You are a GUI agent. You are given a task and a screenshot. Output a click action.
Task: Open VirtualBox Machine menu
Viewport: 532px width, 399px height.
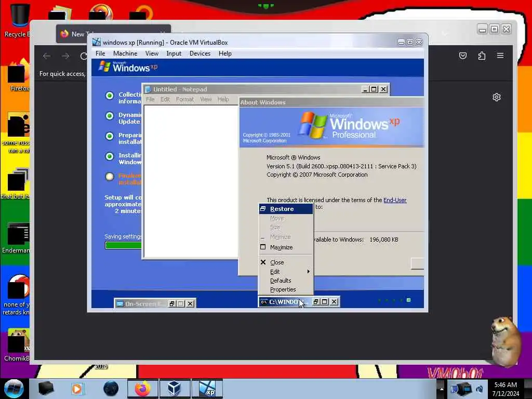coord(125,54)
